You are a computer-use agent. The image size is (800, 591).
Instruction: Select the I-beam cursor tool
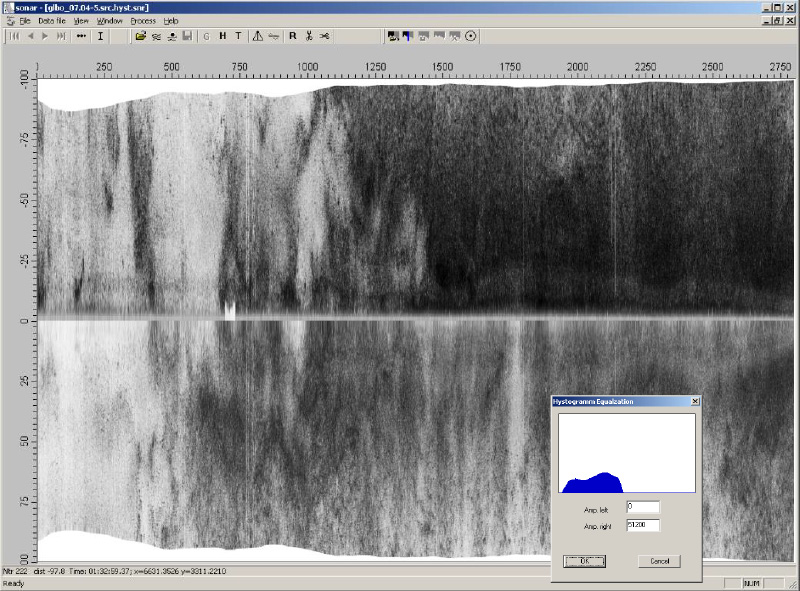101,36
